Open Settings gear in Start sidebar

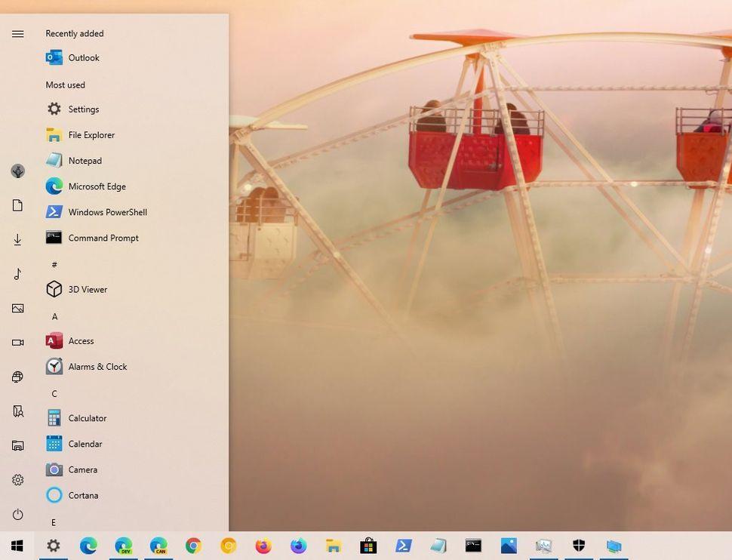18,480
